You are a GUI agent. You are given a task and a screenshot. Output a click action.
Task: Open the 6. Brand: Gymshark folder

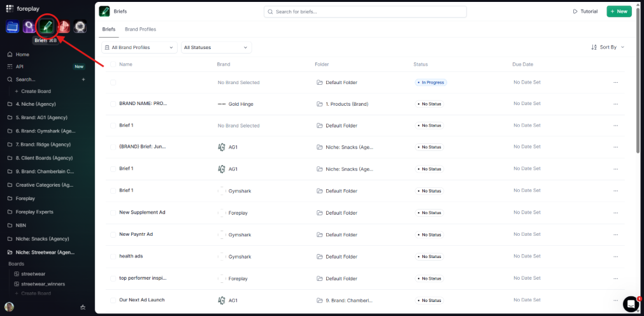[46, 131]
